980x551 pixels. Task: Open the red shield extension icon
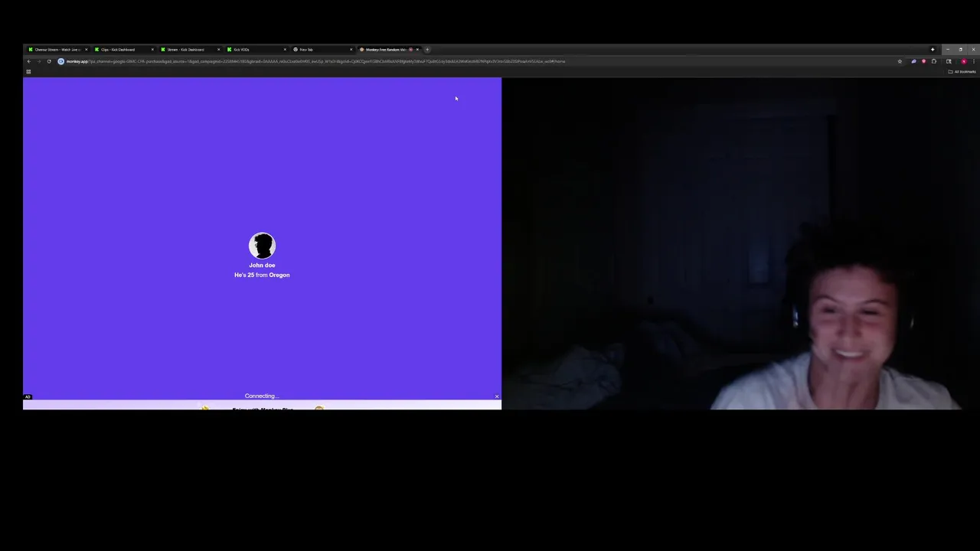point(923,61)
